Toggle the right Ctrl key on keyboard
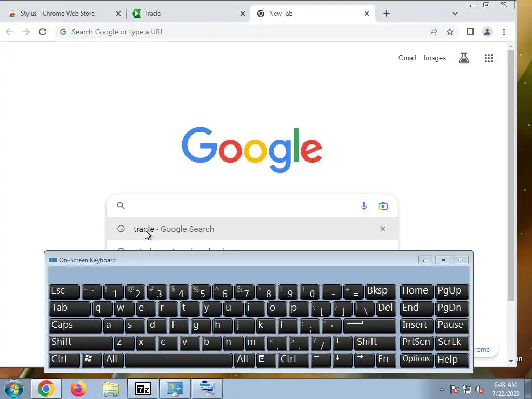532x399 pixels. [x=293, y=360]
